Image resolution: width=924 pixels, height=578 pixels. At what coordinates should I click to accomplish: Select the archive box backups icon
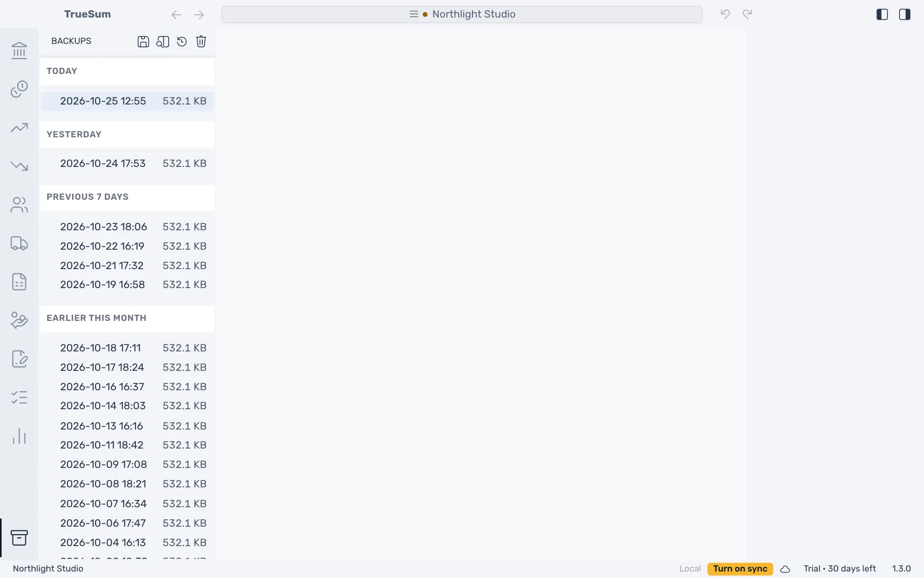[x=19, y=538]
